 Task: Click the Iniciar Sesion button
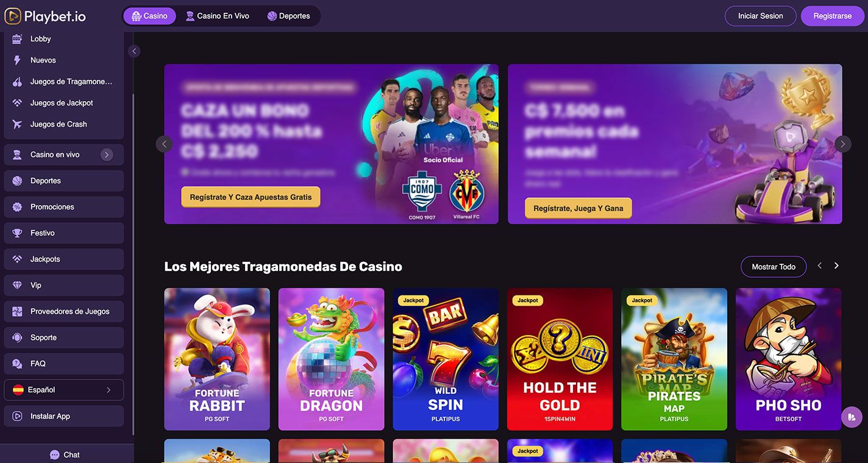[760, 16]
